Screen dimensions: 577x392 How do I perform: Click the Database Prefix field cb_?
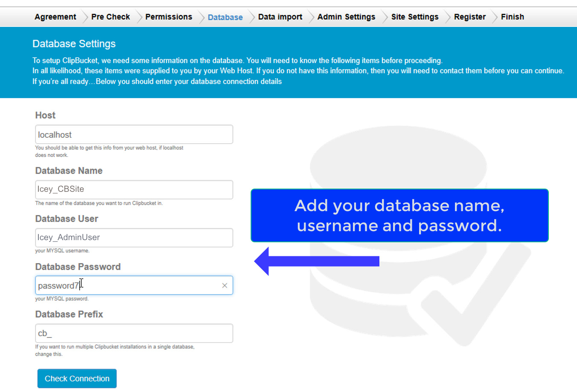[x=134, y=333]
